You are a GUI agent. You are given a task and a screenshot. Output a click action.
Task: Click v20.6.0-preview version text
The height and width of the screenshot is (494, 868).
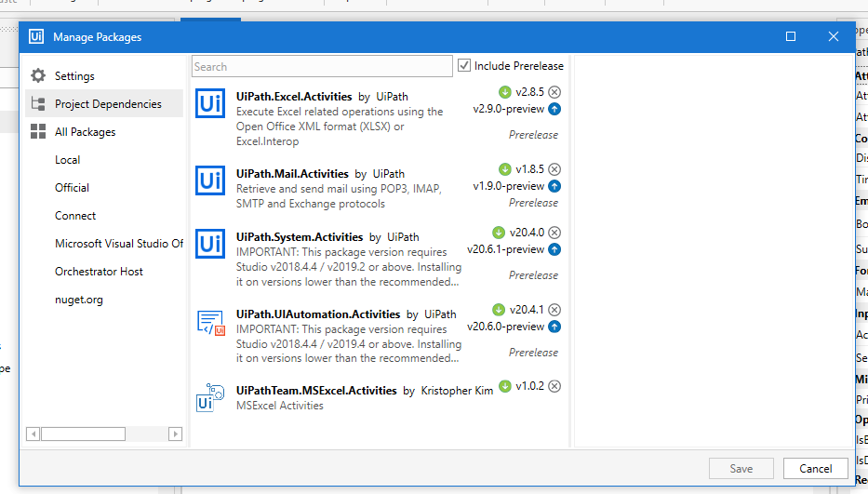click(x=506, y=327)
